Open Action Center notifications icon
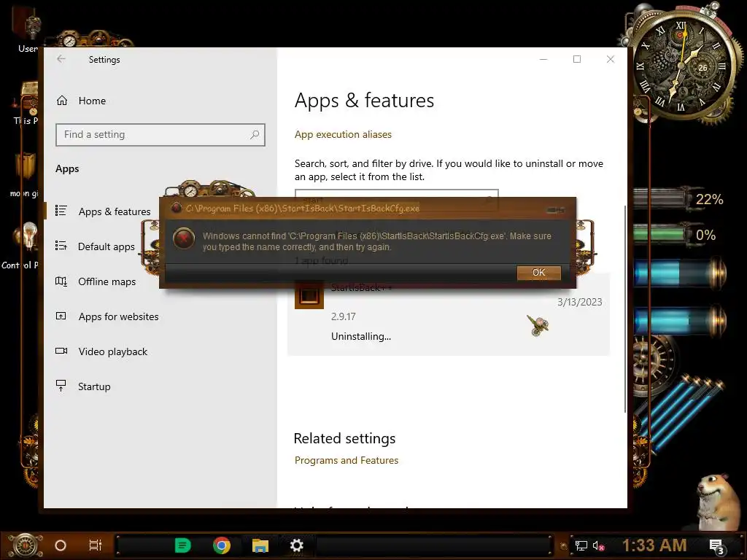This screenshot has width=747, height=560. click(x=716, y=546)
